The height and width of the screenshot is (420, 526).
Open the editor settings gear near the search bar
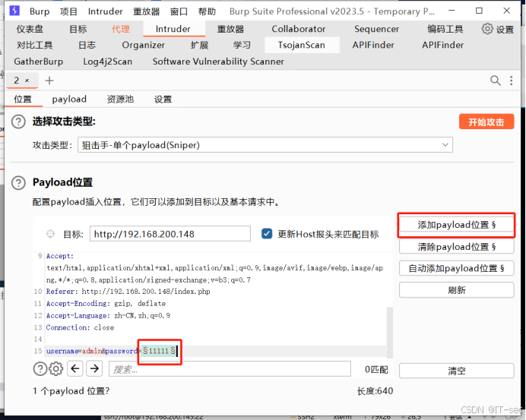55,368
